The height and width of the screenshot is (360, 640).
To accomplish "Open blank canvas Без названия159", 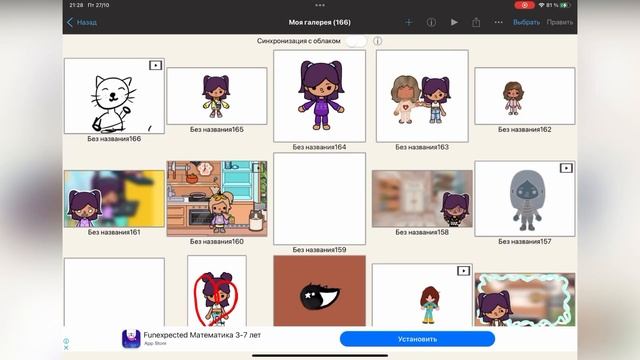I will (320, 199).
